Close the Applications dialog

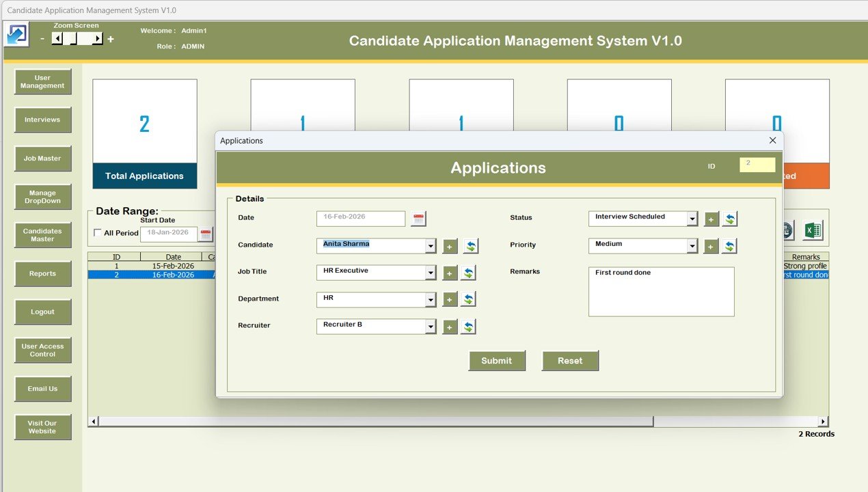click(772, 140)
